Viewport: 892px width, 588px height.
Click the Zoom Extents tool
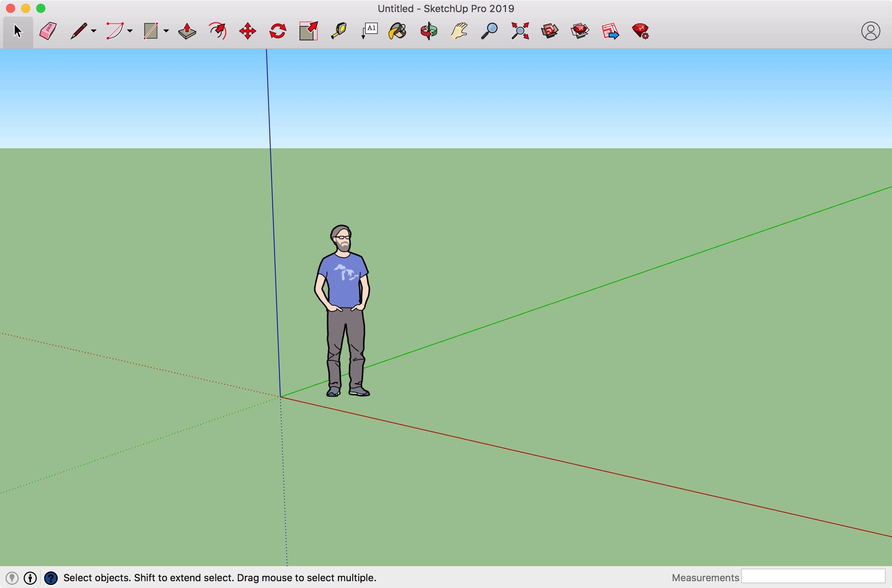[x=520, y=31]
